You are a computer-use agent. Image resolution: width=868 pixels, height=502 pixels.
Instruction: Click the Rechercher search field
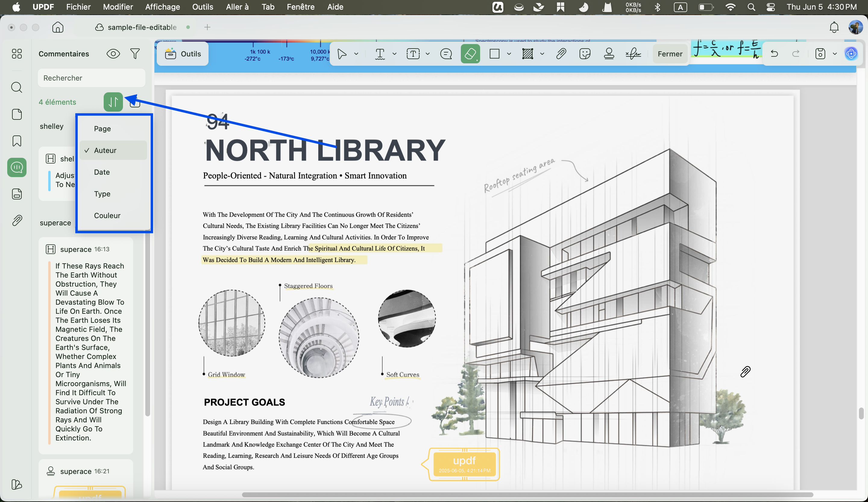92,78
